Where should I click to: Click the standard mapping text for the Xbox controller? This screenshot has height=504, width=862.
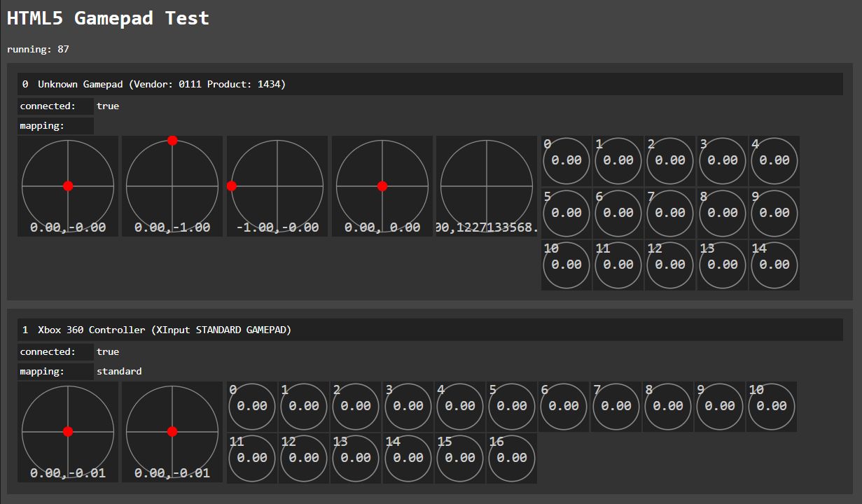click(x=119, y=371)
